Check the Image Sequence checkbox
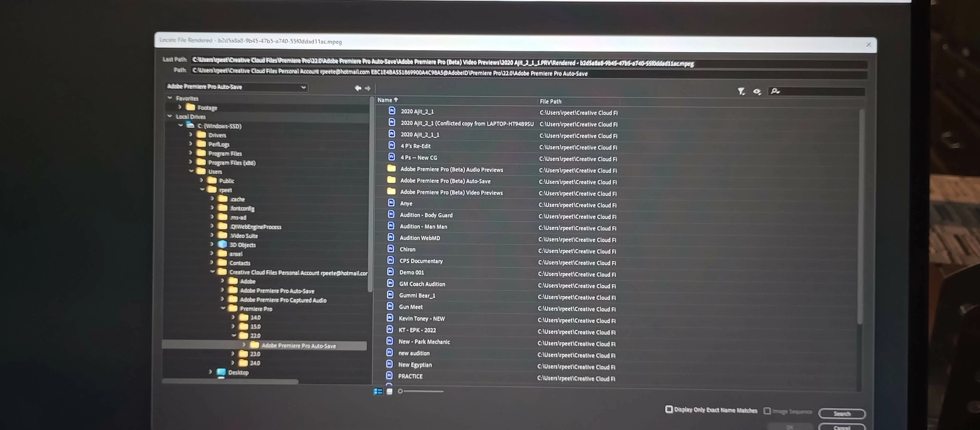 coord(767,411)
